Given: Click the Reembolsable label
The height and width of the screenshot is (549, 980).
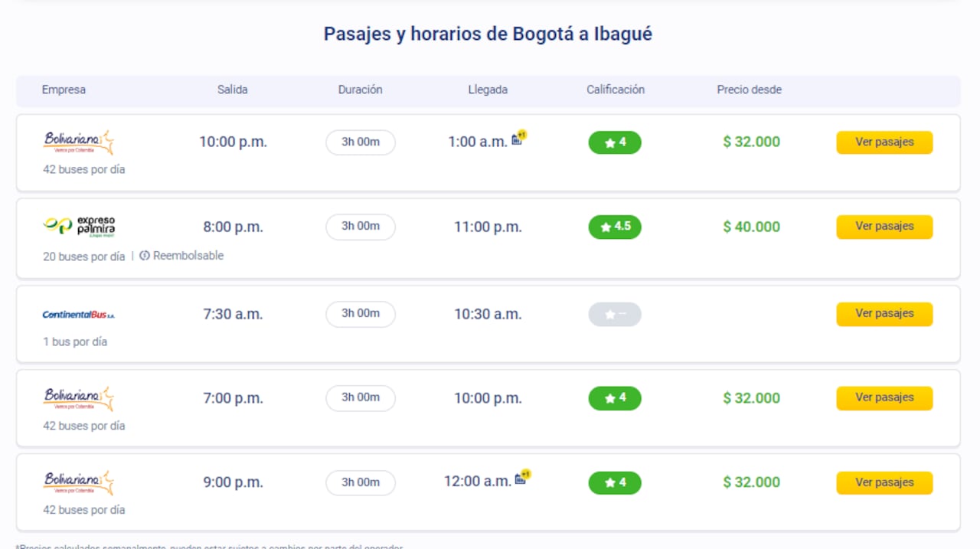Looking at the screenshot, I should tap(186, 256).
